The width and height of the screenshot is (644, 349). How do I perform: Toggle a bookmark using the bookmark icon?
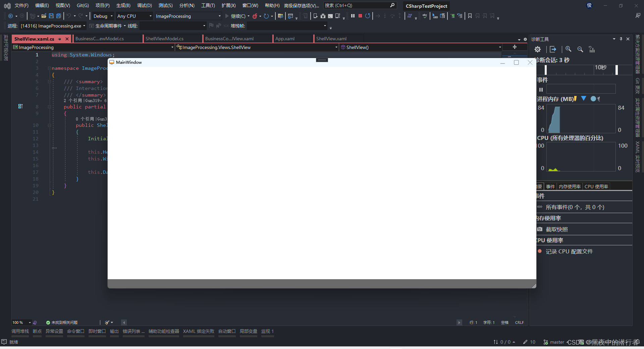(470, 16)
